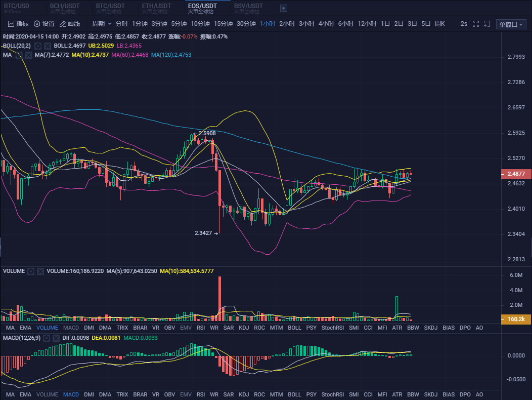The image size is (532, 400).
Task: Open 设置 settings hexagon icon
Action: coord(37,24)
